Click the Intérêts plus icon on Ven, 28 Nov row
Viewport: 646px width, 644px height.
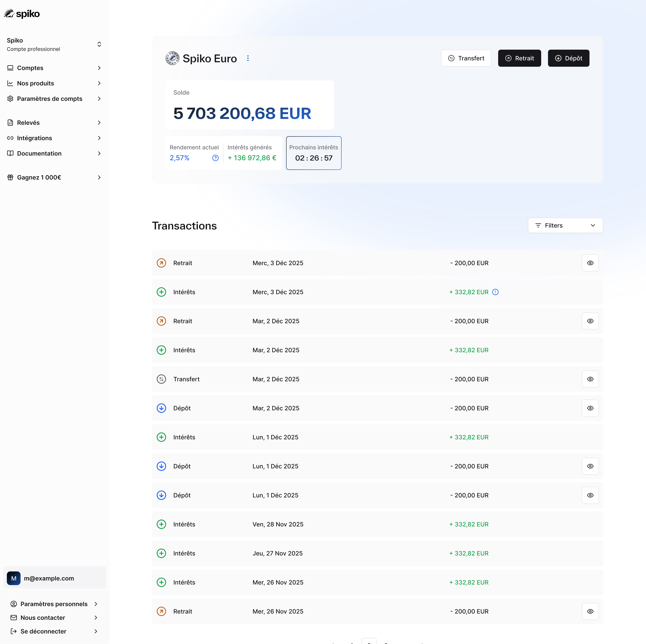pos(161,524)
